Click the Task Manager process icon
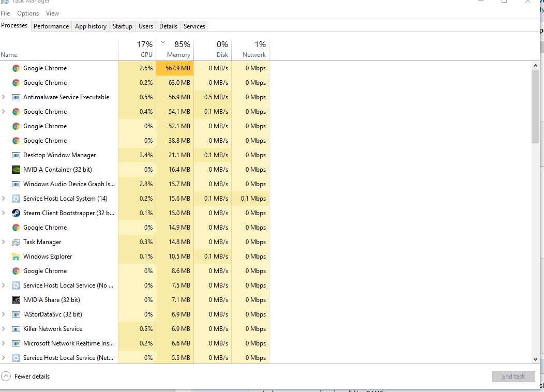 [x=16, y=242]
